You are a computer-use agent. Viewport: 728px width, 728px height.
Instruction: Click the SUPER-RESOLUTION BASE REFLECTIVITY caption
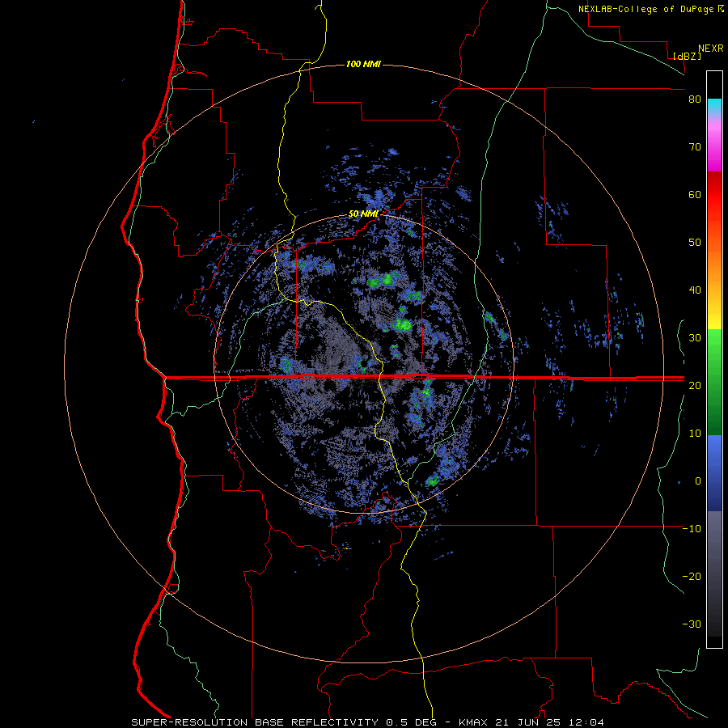[x=256, y=722]
